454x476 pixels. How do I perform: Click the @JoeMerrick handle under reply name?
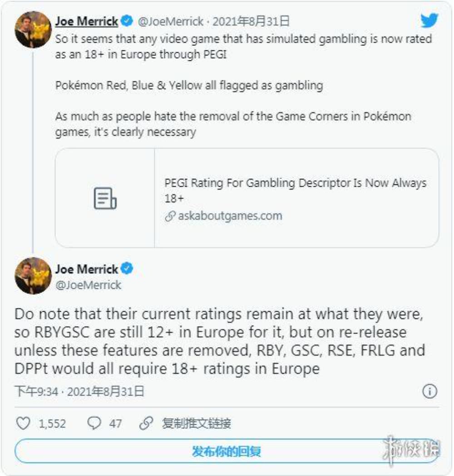click(88, 285)
